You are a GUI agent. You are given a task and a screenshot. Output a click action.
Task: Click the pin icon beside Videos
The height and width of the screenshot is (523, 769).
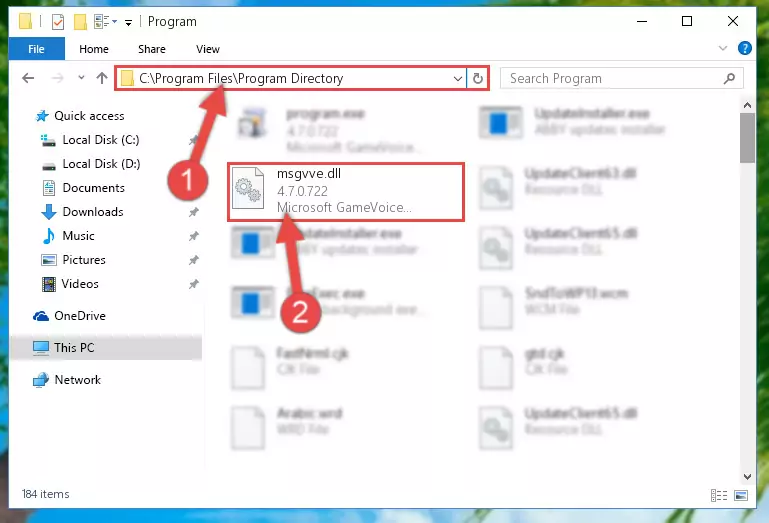[x=194, y=284]
